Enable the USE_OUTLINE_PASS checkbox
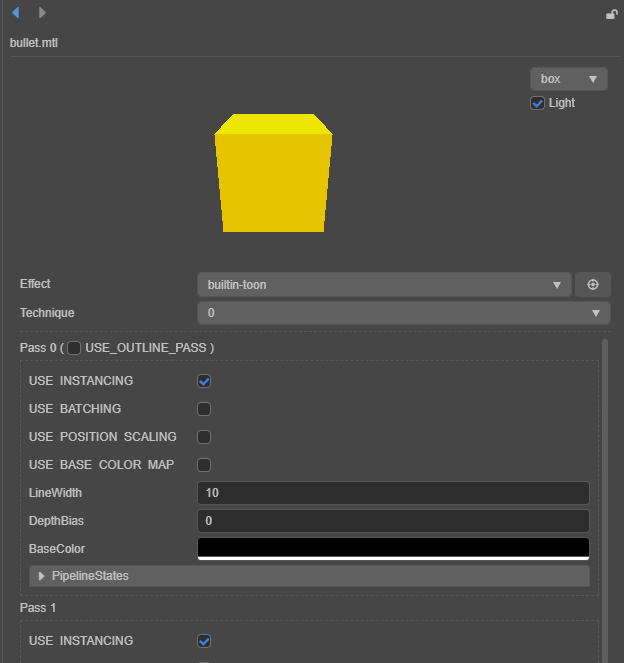 coord(74,348)
